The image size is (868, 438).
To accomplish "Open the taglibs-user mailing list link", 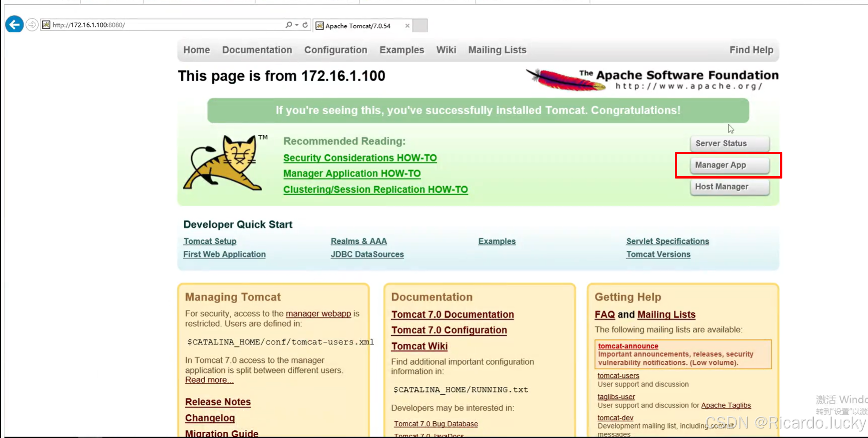I will (616, 397).
